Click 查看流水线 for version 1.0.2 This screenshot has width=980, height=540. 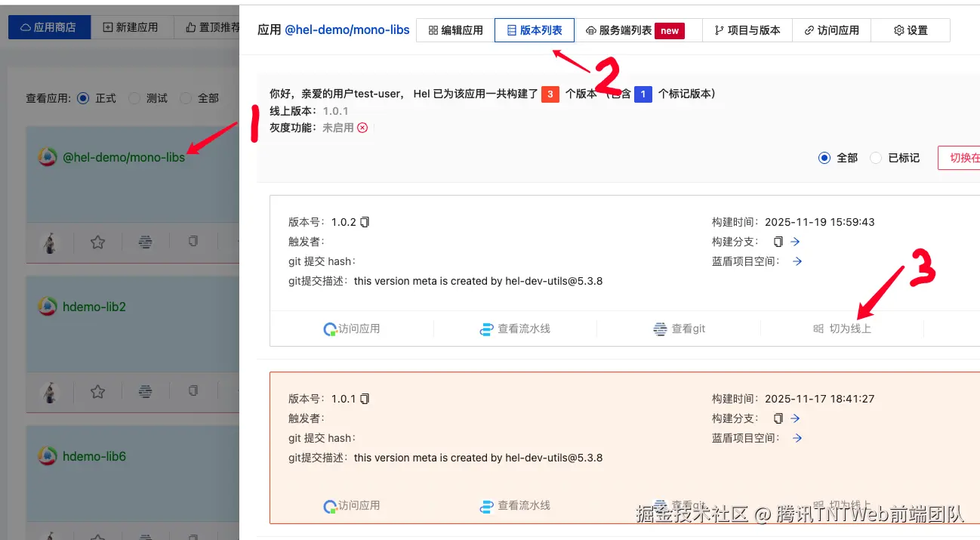(x=515, y=329)
